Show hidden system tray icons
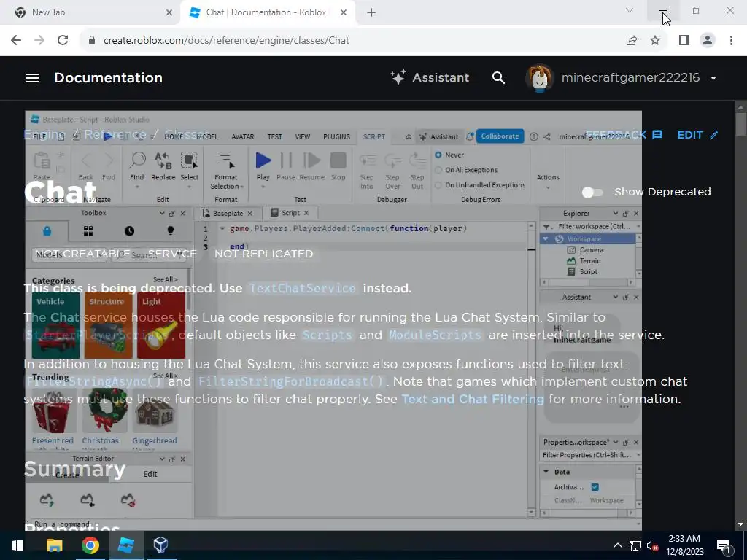The image size is (747, 560). (617, 545)
